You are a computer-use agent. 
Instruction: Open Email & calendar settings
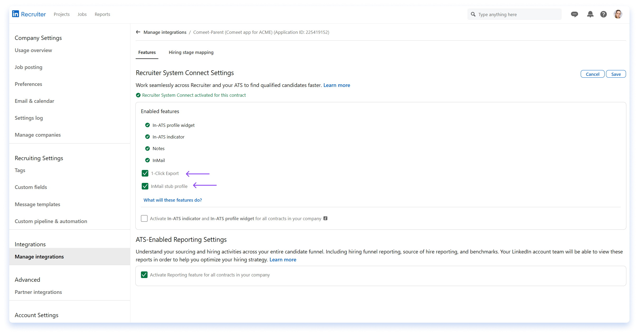click(35, 101)
